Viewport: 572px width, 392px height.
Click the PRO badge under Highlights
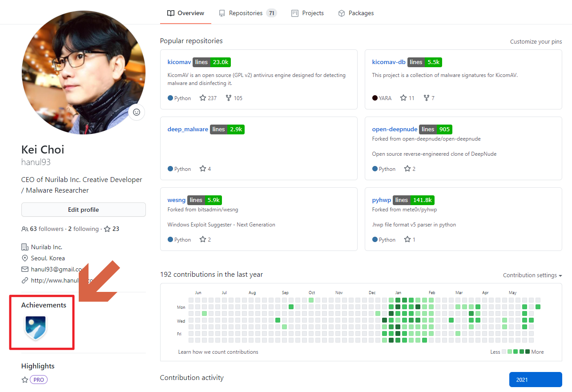pyautogui.click(x=39, y=380)
